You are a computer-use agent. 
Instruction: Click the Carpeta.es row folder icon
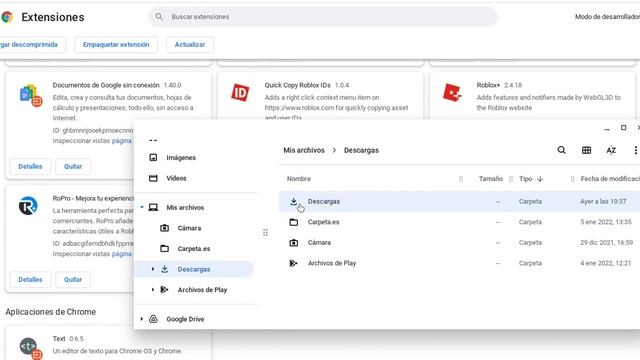293,222
